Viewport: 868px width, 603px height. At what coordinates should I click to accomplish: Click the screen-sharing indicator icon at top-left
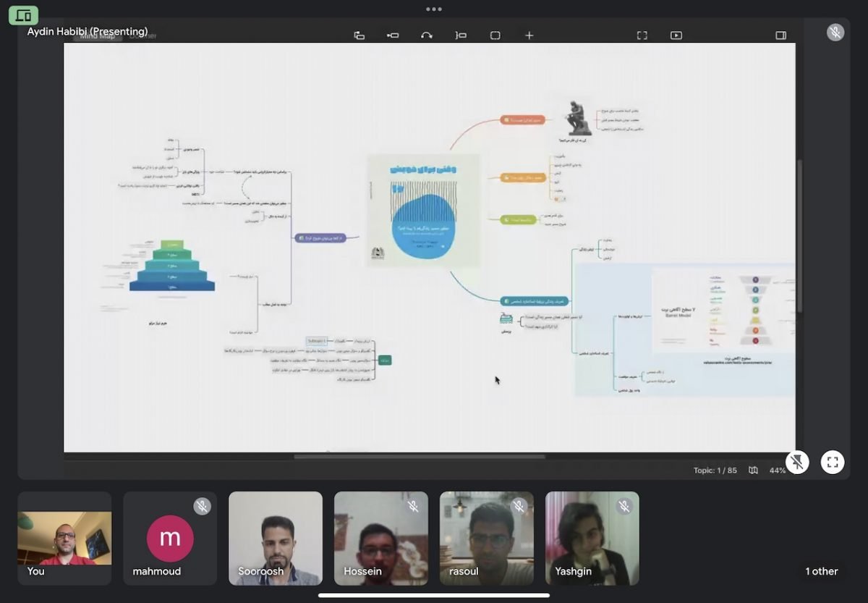(x=23, y=15)
